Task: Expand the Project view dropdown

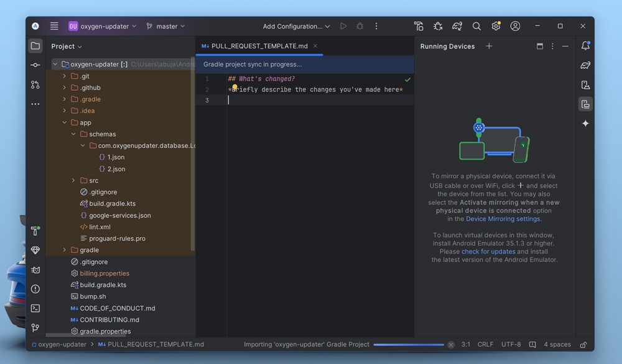Action: [x=66, y=46]
